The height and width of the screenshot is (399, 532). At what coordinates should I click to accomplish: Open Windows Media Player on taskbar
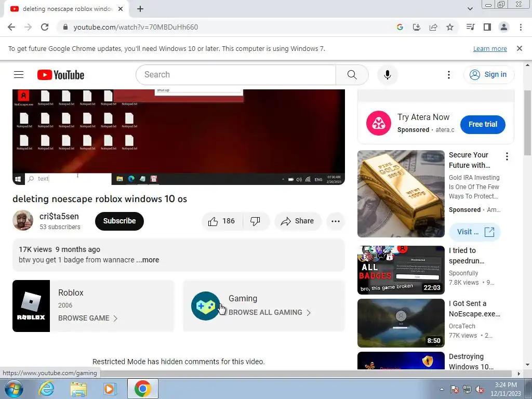tap(110, 389)
